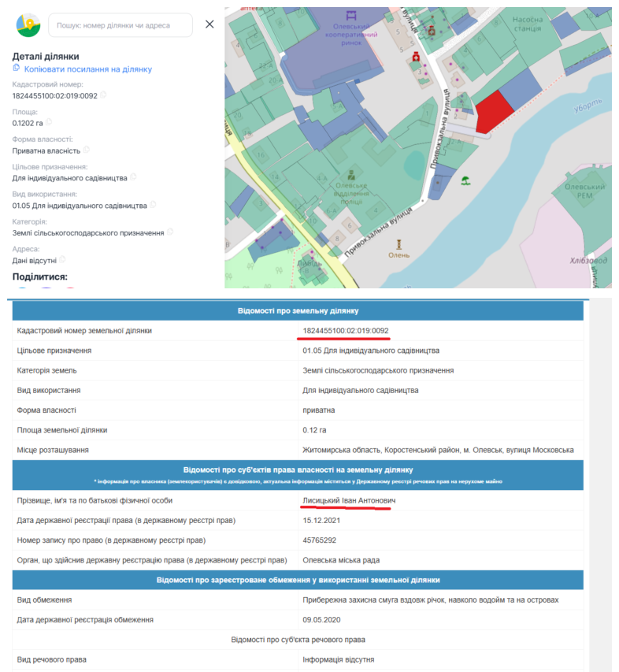Image resolution: width=619 pixels, height=672 pixels.
Task: Click the 'Поділитися:' heading
Action: pyautogui.click(x=40, y=277)
